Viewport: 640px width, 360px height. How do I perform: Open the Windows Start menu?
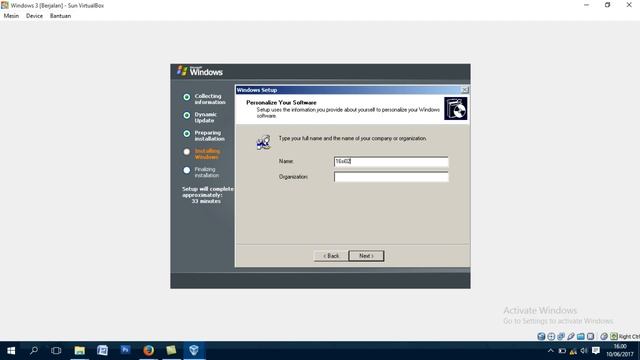pyautogui.click(x=11, y=350)
